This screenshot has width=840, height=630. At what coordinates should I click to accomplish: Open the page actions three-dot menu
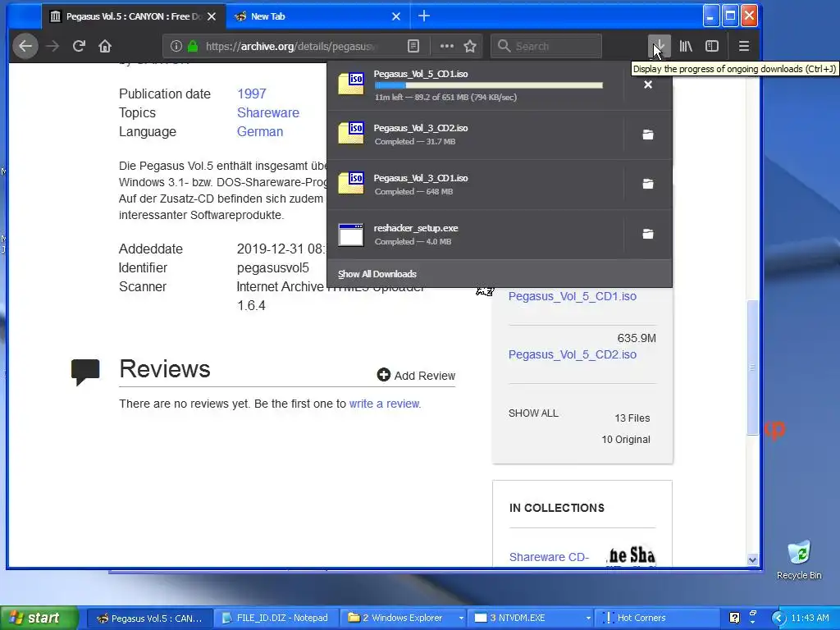pyautogui.click(x=447, y=46)
